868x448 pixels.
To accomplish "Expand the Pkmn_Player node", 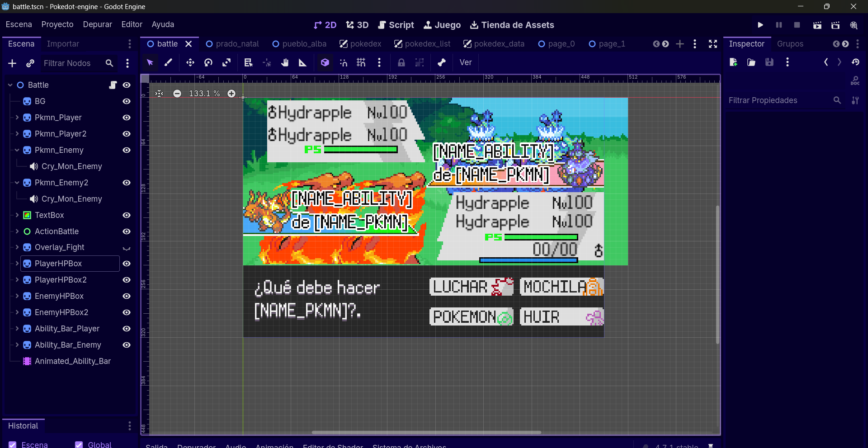I will point(17,118).
